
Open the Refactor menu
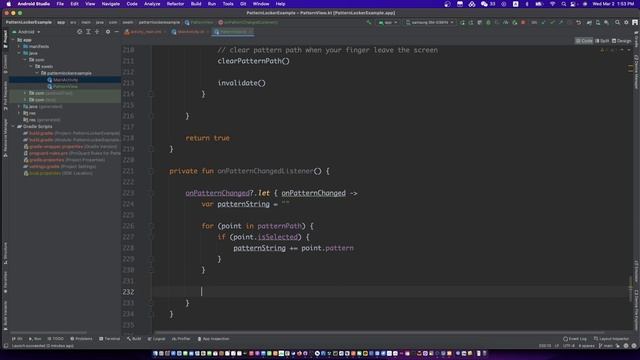click(x=175, y=4)
